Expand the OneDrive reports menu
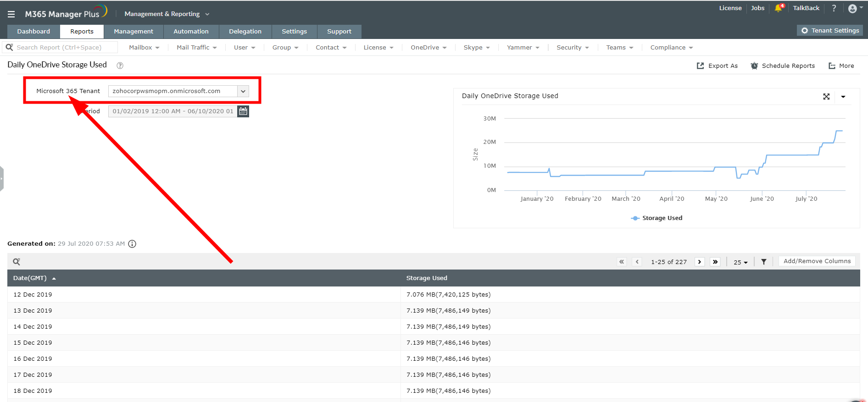Screen dimensions: 868x402 coord(428,48)
